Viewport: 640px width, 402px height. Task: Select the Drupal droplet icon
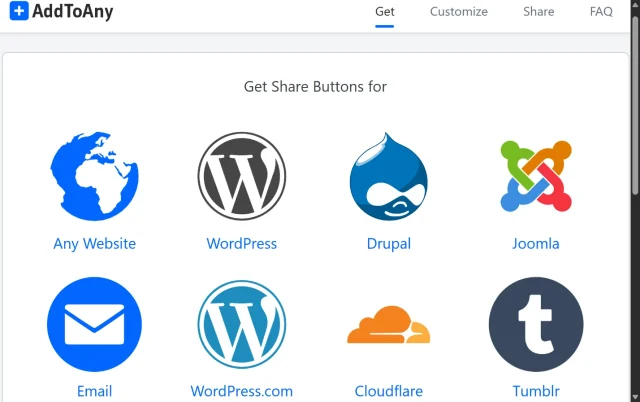389,176
